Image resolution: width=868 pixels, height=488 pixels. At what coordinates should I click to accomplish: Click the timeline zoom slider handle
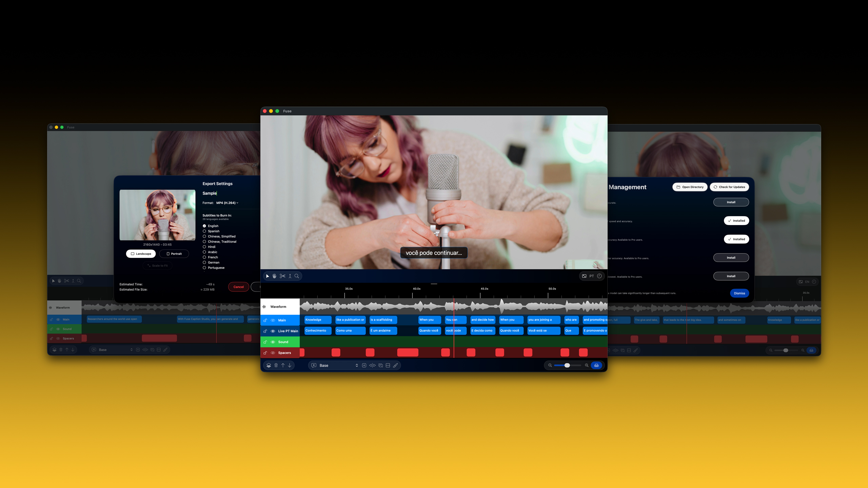click(x=567, y=365)
